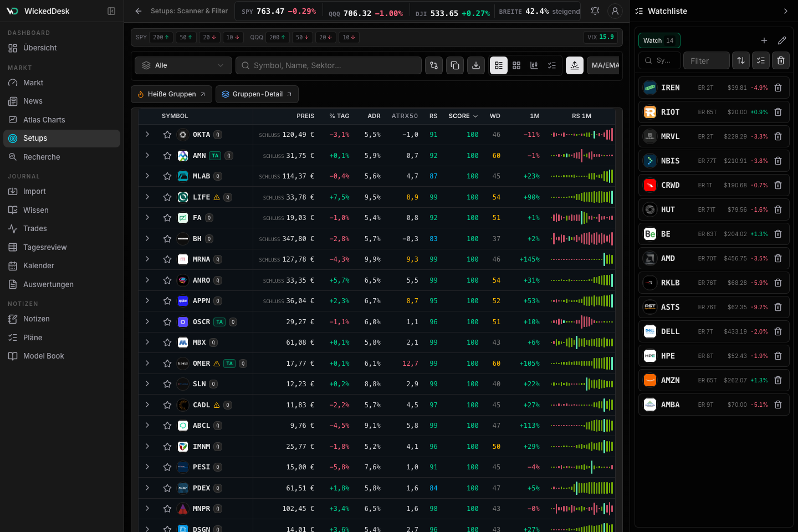Click the VIX 15.9 indicator
Screen dimensions: 798x532
[601, 37]
